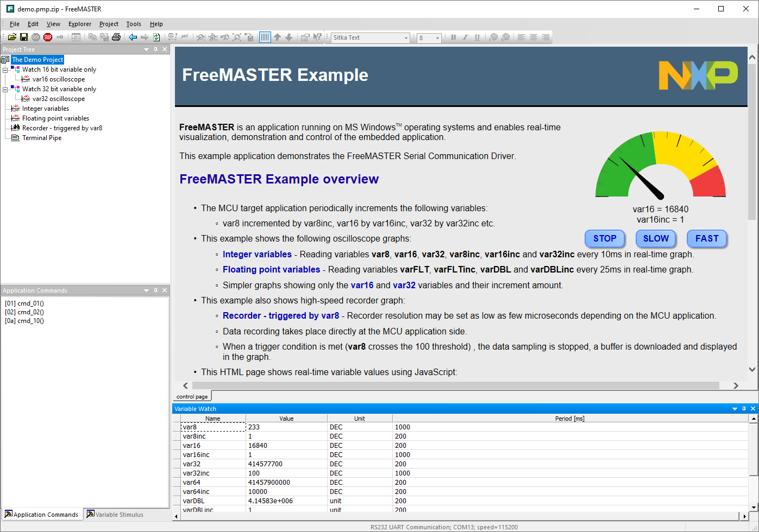Screen dimensions: 759x532
Task: Click the grey up arrow toolbar icon
Action: 277,37
